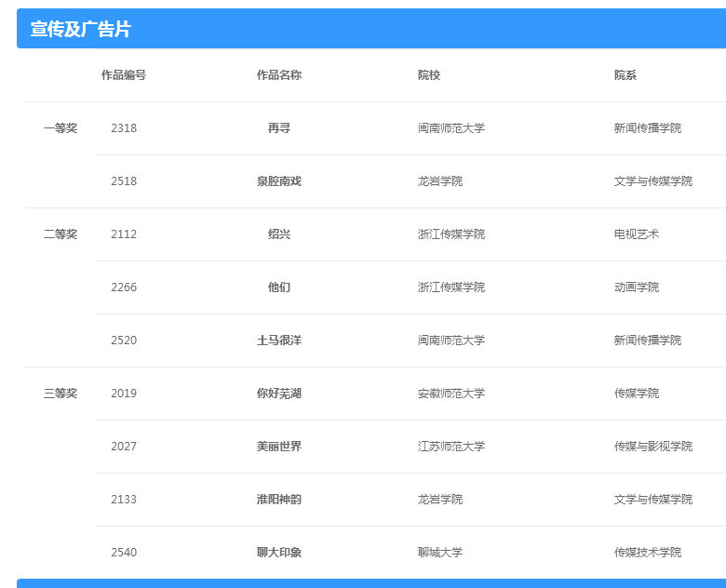This screenshot has width=726, height=588.
Task: Open the work titled 土马很洋
Action: (279, 341)
